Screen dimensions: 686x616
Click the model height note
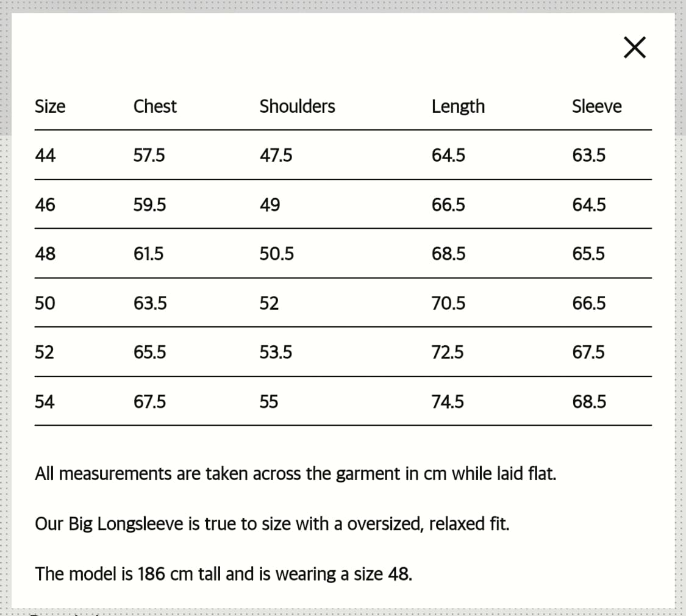coord(224,574)
